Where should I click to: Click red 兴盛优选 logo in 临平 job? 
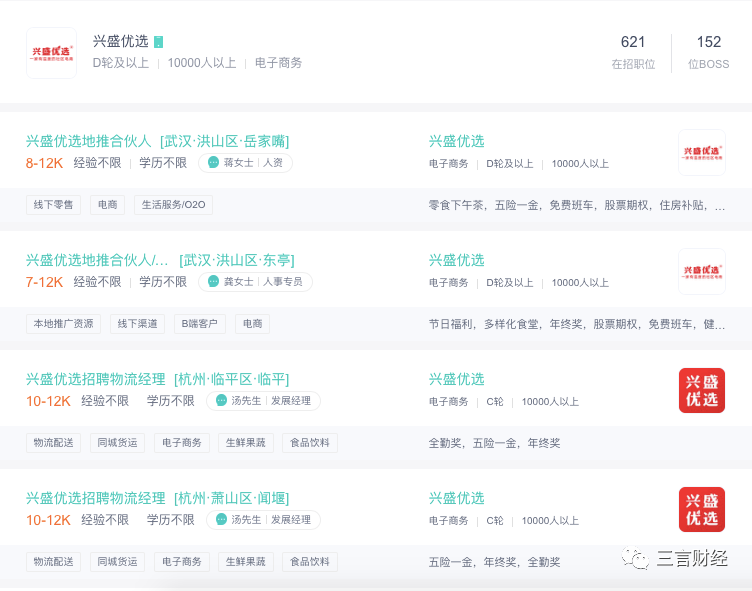coord(702,390)
